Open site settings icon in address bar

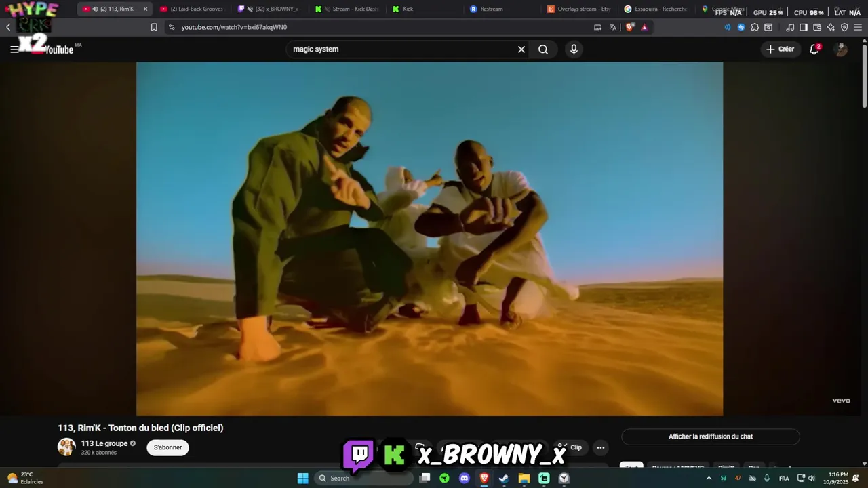point(172,27)
